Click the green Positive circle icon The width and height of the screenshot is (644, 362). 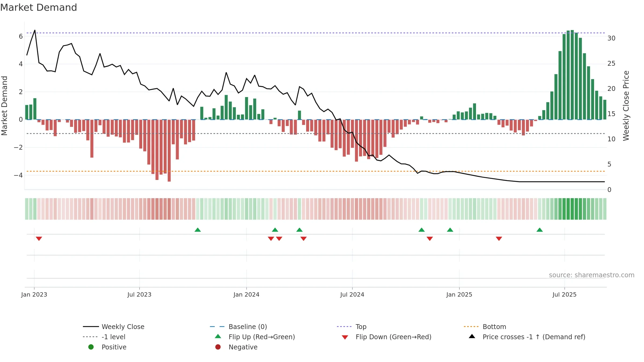[91, 347]
